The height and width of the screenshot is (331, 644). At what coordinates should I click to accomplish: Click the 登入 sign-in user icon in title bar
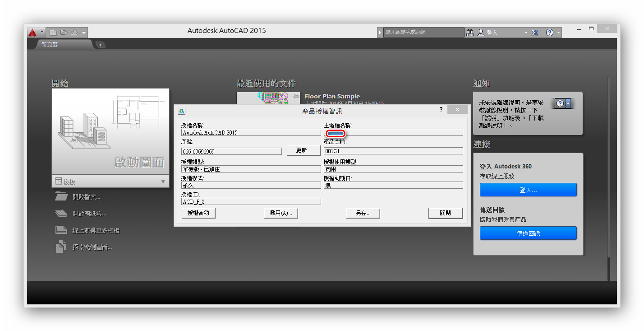coord(481,33)
